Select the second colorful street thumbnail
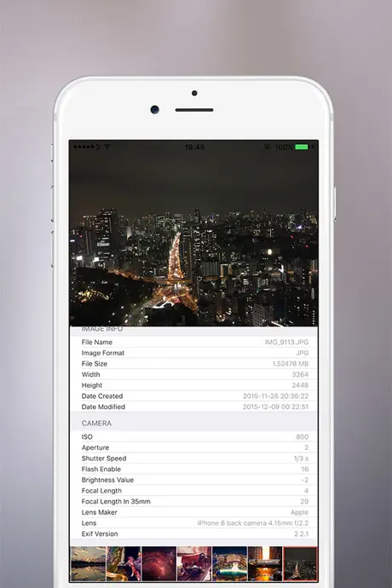This screenshot has height=588, width=392. tap(124, 563)
